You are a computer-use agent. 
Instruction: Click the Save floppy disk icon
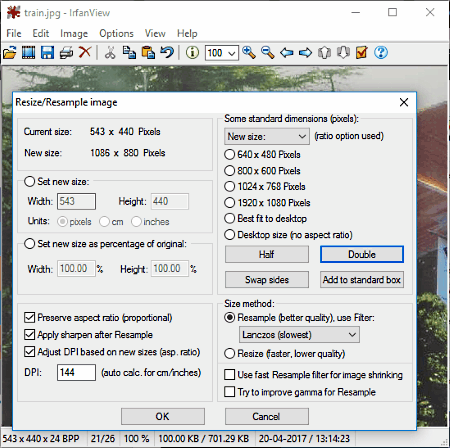(47, 53)
